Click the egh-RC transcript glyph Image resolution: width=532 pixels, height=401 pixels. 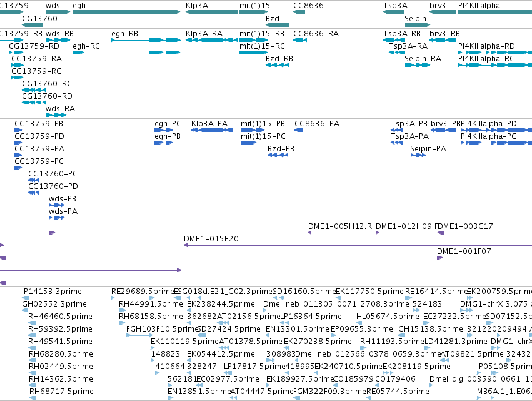click(126, 53)
